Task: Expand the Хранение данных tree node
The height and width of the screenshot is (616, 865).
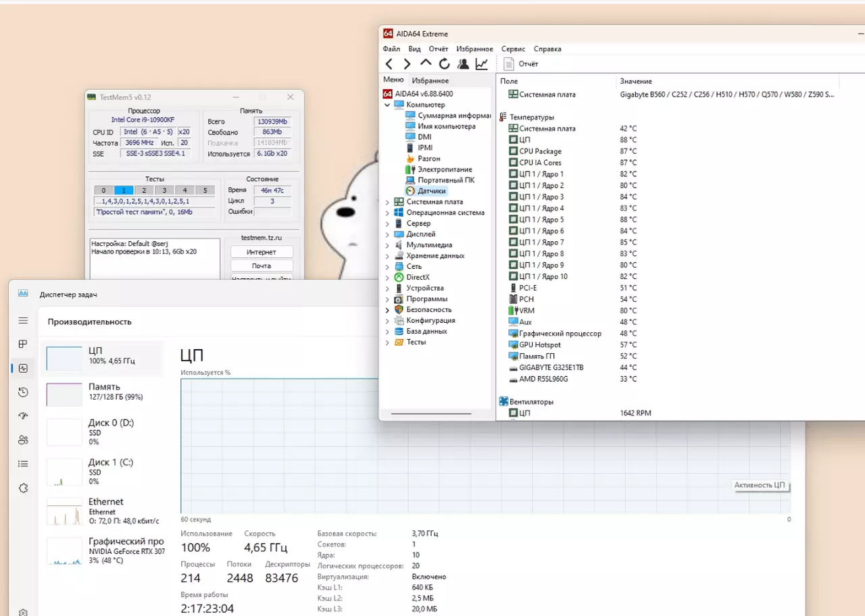Action: click(387, 256)
